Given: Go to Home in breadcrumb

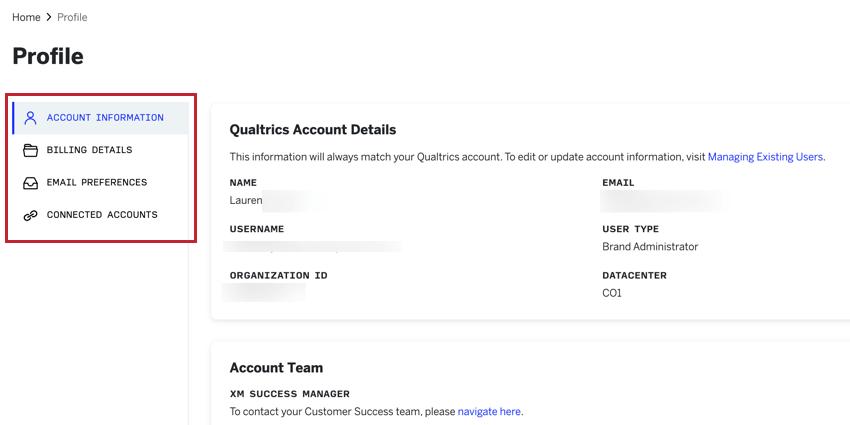Looking at the screenshot, I should tap(26, 17).
